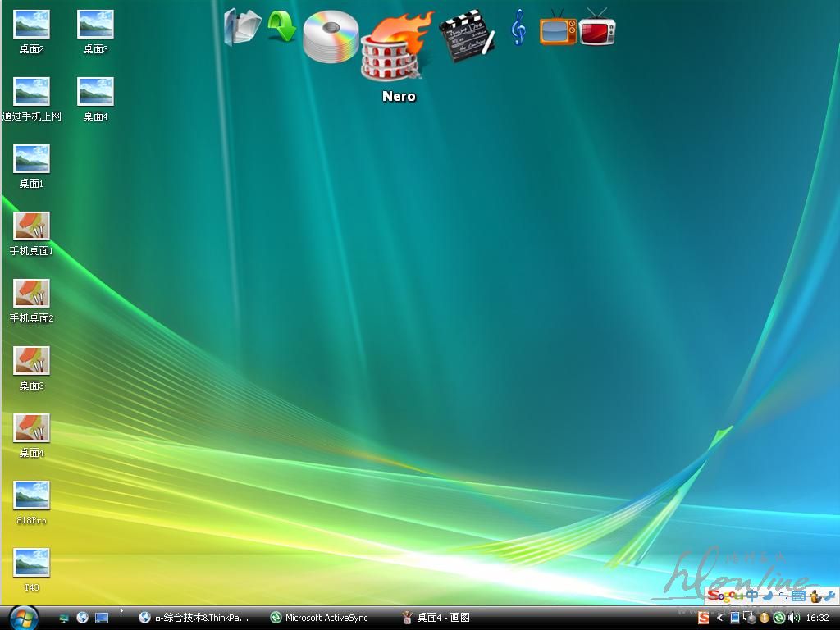Click the movie clapperboard dock icon

click(x=466, y=34)
